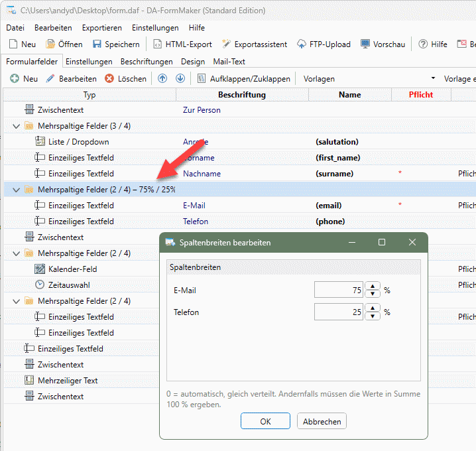The width and height of the screenshot is (476, 451).
Task: Switch to the Mail-Text tab
Action: [229, 61]
